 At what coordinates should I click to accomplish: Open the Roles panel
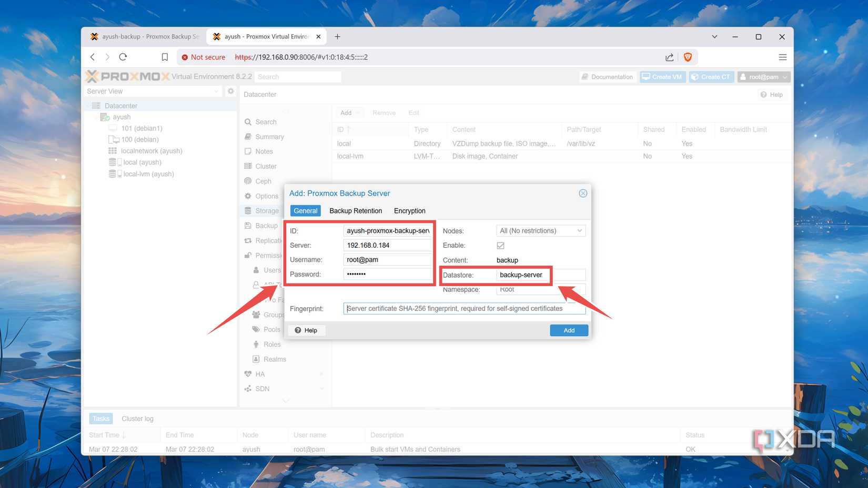(271, 344)
